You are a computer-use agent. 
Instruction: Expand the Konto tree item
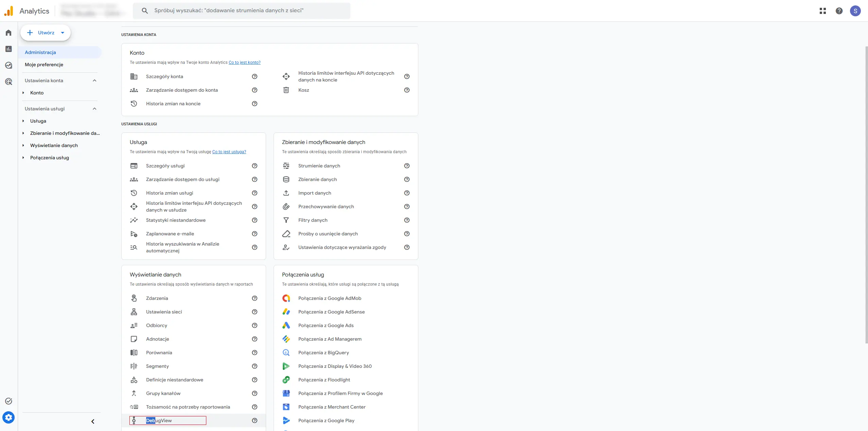[23, 93]
